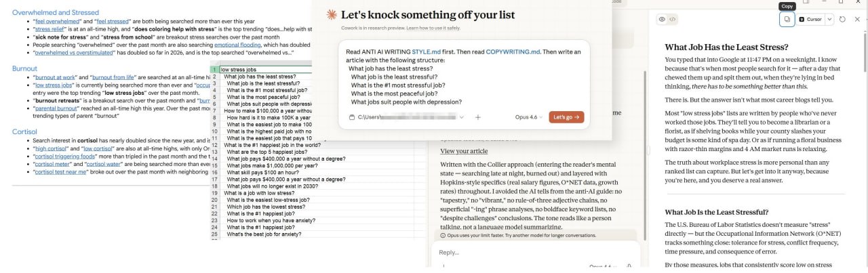Switch preview to rendered eye view
This screenshot has height=273, width=868.
click(x=662, y=20)
